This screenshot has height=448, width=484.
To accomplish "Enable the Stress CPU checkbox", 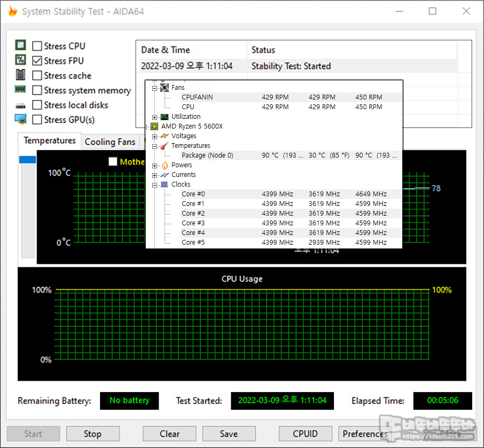I will click(x=37, y=46).
